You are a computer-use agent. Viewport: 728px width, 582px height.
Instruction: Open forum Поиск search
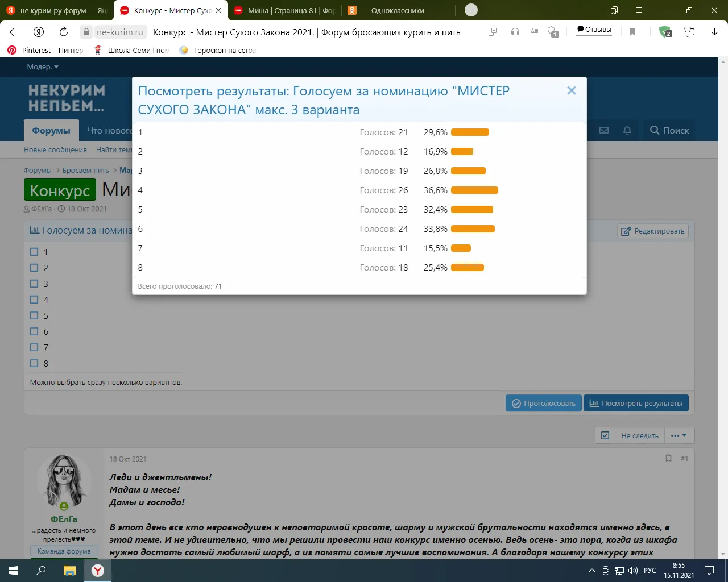click(669, 130)
